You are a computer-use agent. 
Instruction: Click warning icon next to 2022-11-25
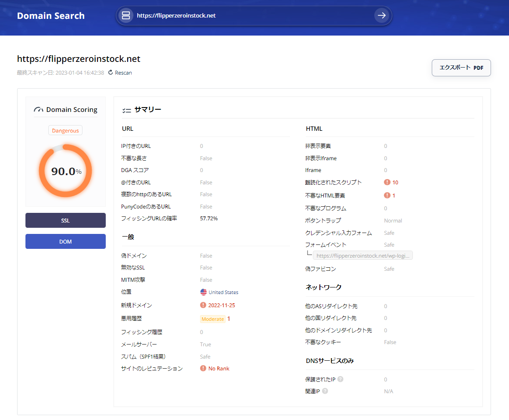[x=203, y=305]
